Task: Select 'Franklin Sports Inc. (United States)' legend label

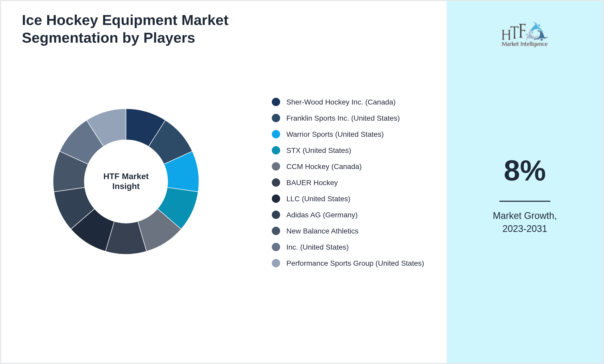Action: click(343, 118)
